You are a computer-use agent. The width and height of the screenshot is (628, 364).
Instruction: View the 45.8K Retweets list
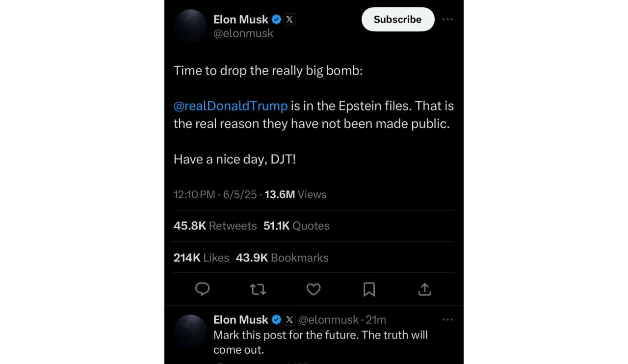point(215,226)
